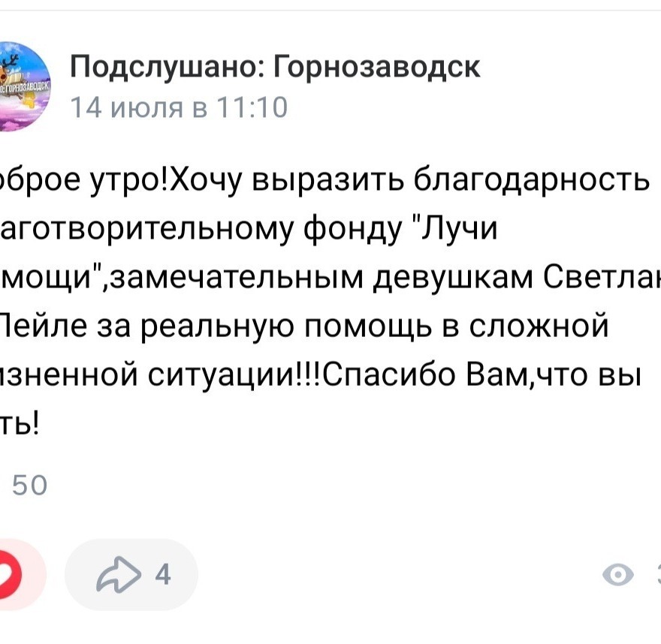The height and width of the screenshot is (644, 661).
Task: Toggle the red heart like button
Action: [17, 575]
